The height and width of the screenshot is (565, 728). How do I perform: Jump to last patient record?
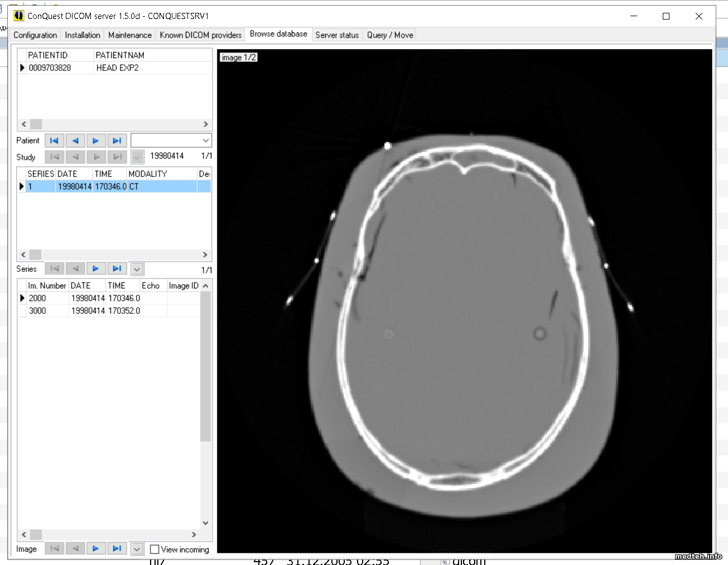click(117, 141)
